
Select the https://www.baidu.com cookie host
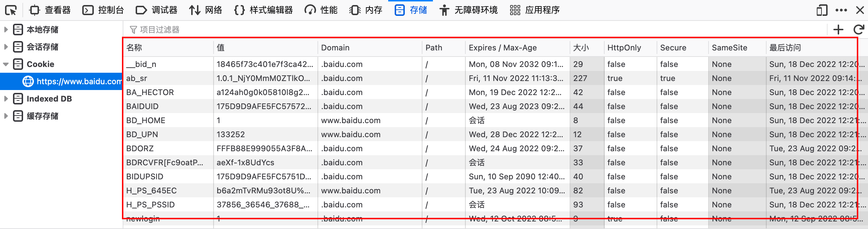point(61,81)
